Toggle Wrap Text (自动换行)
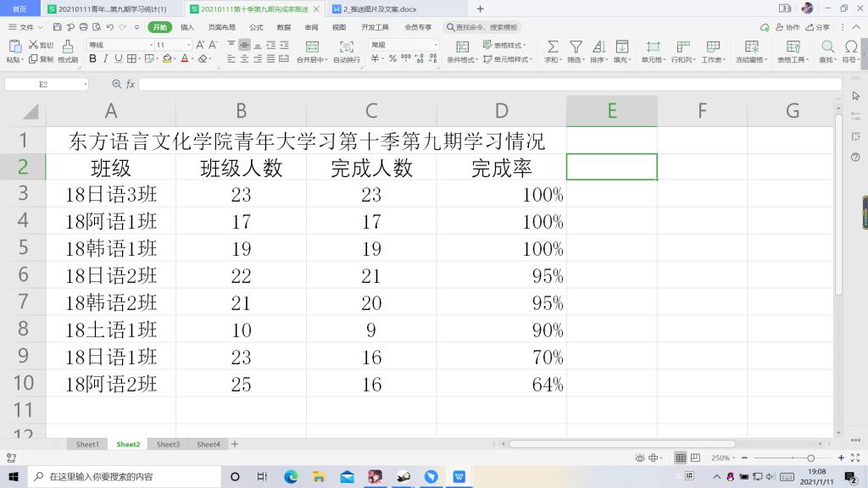The image size is (868, 488). point(347,47)
